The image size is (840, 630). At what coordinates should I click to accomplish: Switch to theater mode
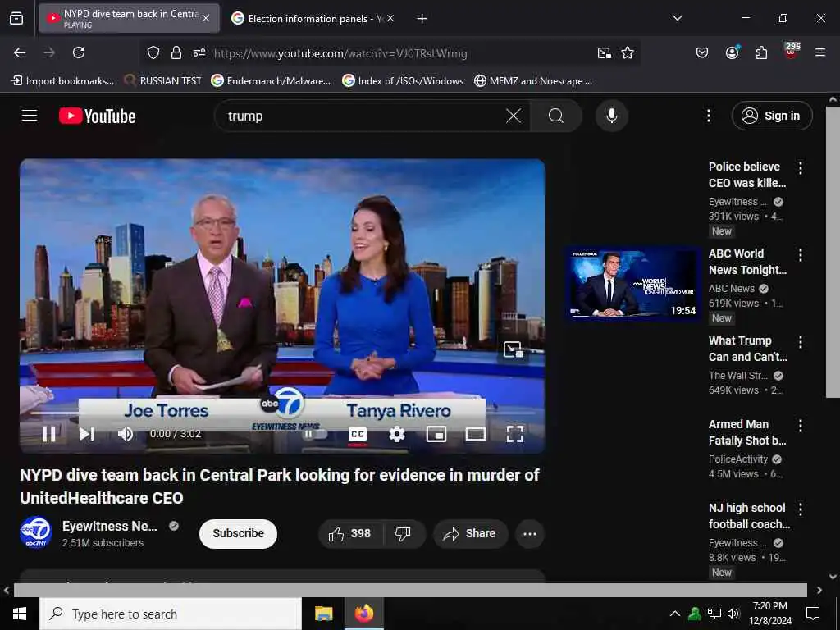tap(475, 434)
